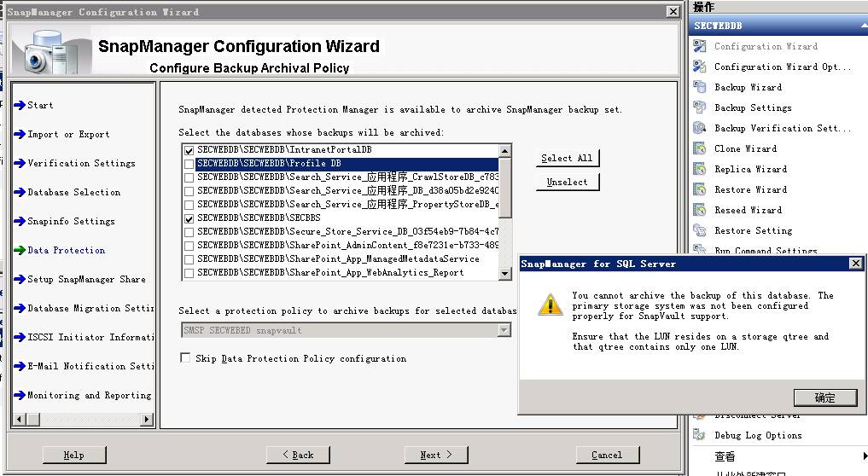Select Verification Settings step arrow

20,163
